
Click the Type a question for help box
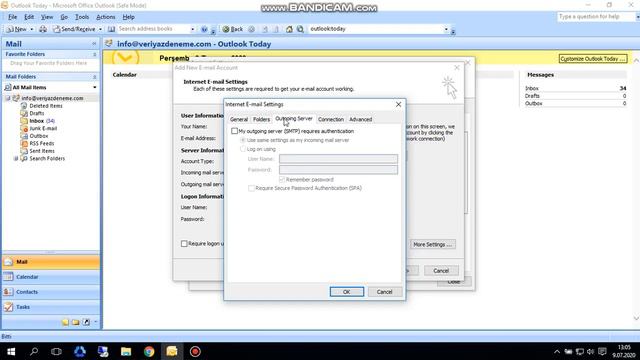click(596, 17)
